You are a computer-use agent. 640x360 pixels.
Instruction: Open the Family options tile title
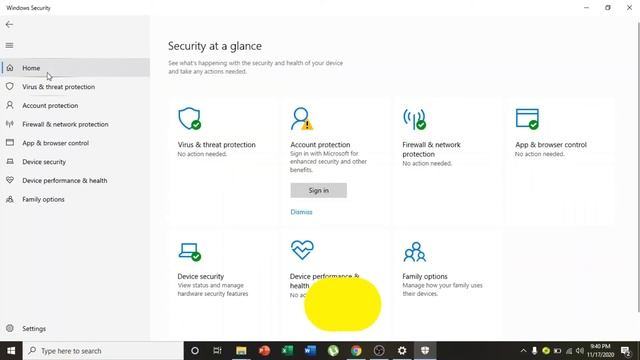(x=425, y=276)
